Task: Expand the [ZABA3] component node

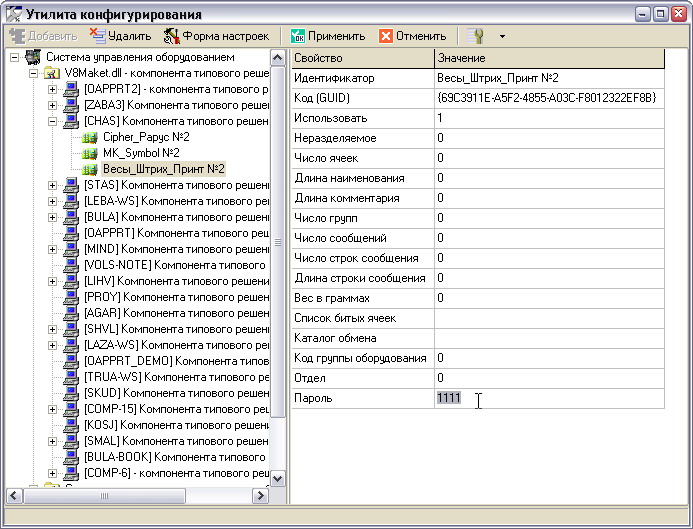Action: [53, 105]
